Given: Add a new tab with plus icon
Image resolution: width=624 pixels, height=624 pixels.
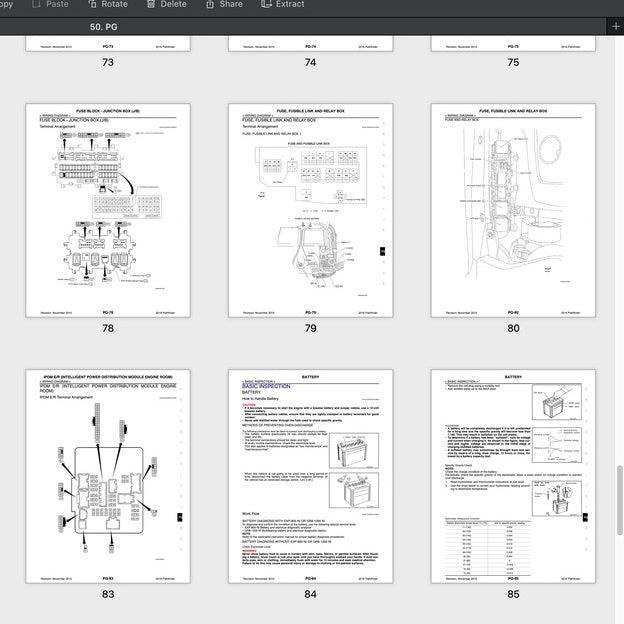Looking at the screenshot, I should click(616, 27).
